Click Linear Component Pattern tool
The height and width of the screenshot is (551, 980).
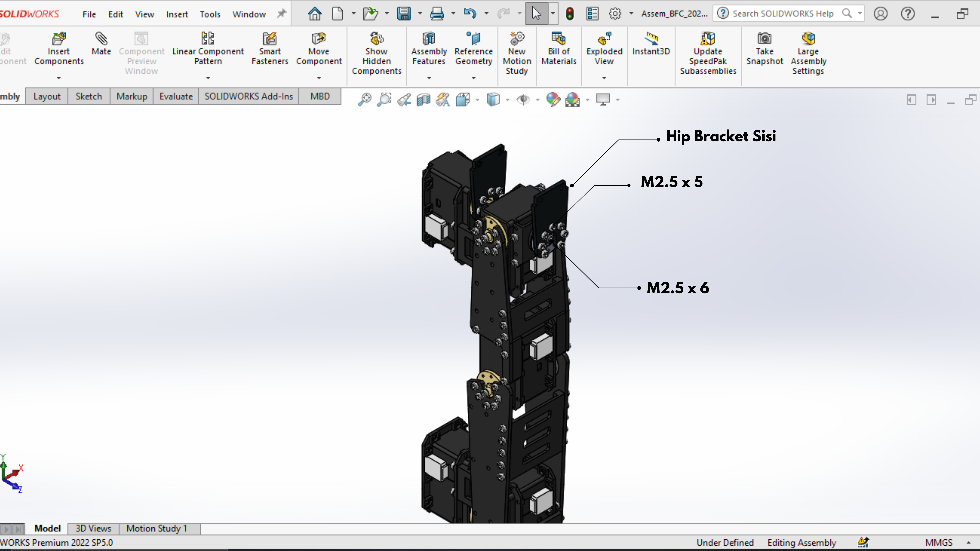click(208, 49)
